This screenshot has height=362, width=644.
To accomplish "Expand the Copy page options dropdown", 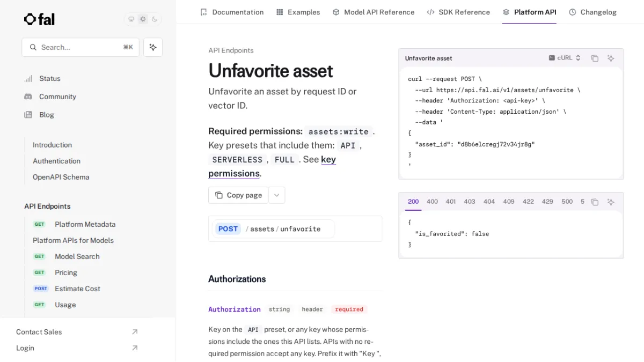I will [x=276, y=195].
